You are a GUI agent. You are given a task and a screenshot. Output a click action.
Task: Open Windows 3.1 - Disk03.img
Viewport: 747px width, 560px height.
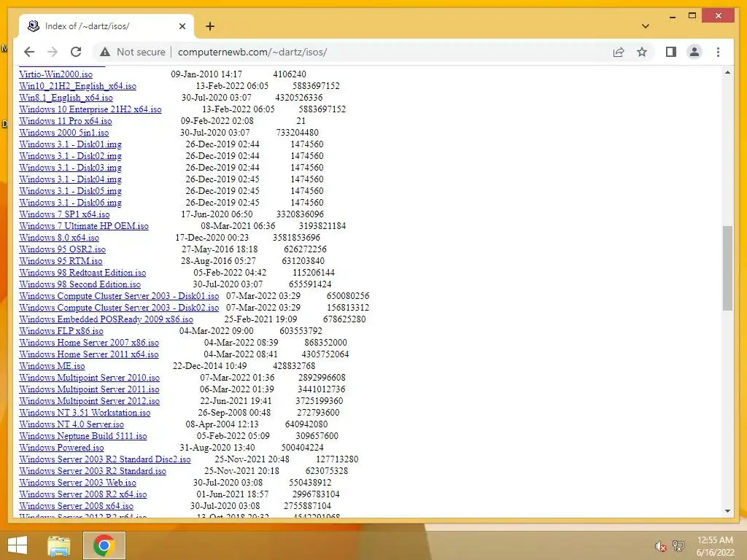pos(71,168)
